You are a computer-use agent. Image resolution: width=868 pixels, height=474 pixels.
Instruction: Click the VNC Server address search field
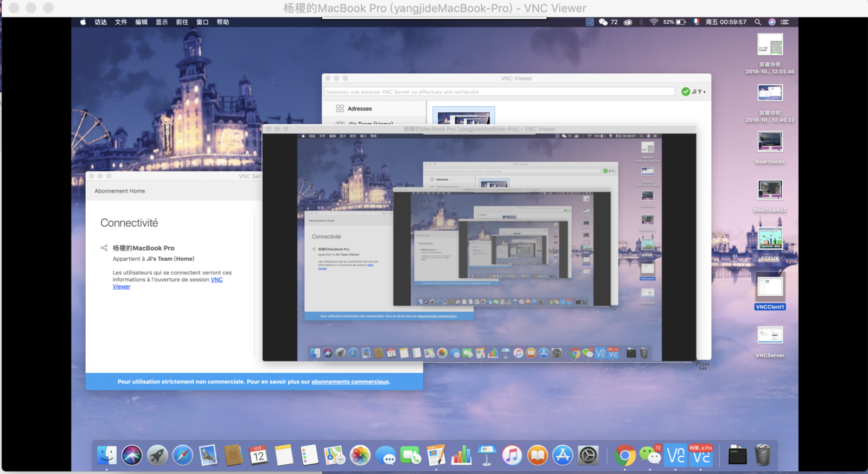click(499, 92)
